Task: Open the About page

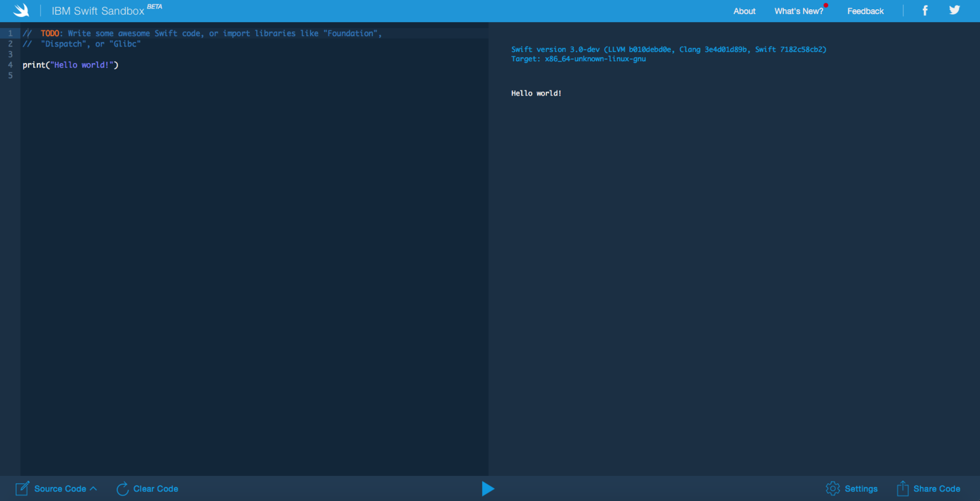Action: [x=744, y=11]
